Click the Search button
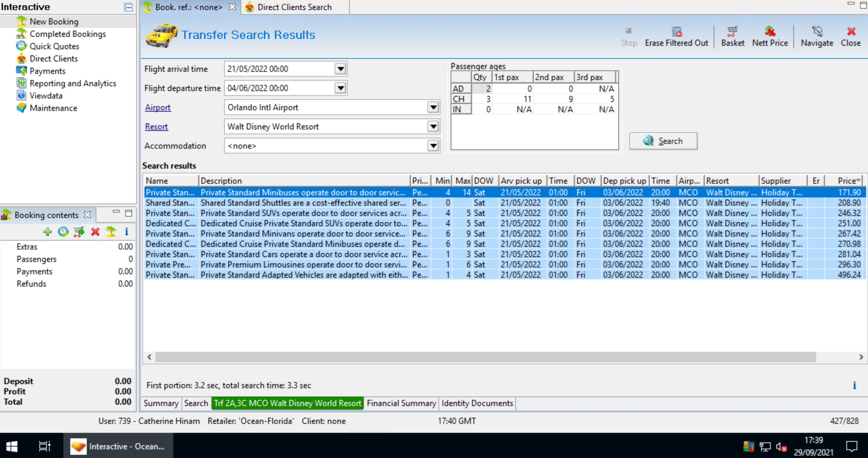Image resolution: width=868 pixels, height=458 pixels. (x=663, y=141)
